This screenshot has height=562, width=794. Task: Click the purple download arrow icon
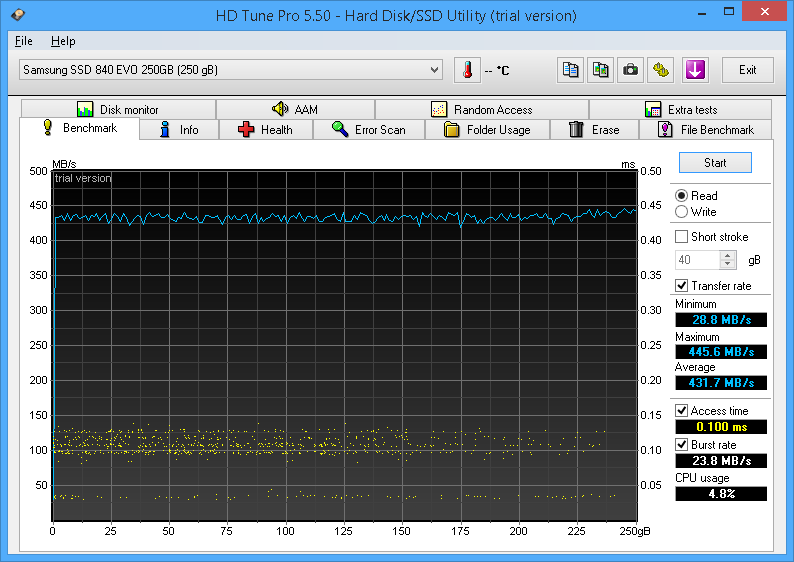tap(695, 70)
